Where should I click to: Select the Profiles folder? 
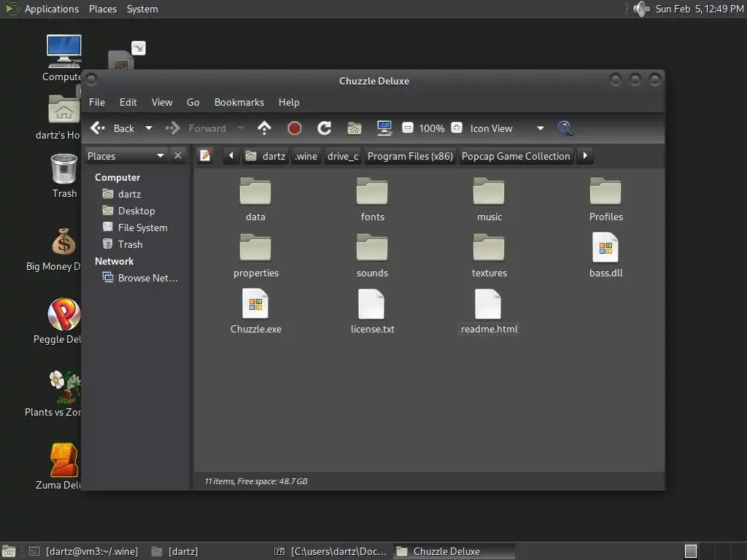[x=605, y=200]
